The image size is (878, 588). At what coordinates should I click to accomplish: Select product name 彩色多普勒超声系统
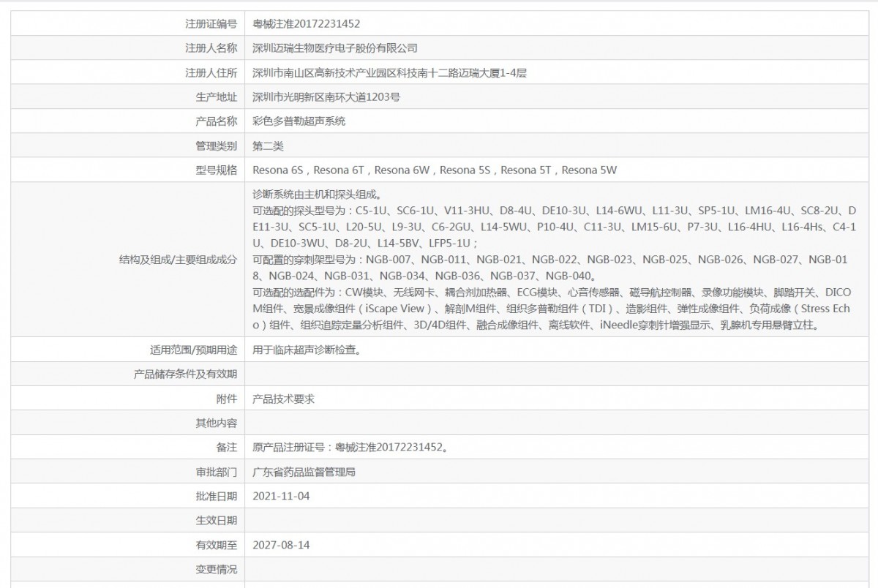pyautogui.click(x=299, y=121)
